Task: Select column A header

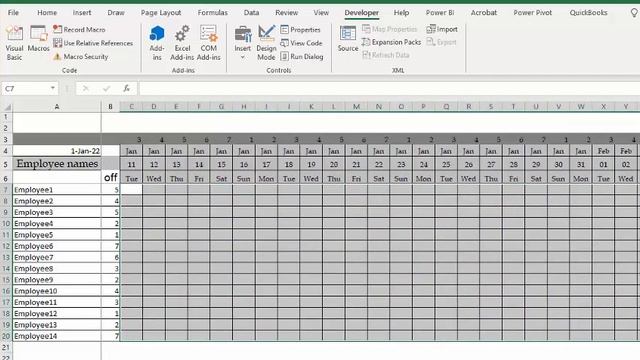Action: point(57,107)
